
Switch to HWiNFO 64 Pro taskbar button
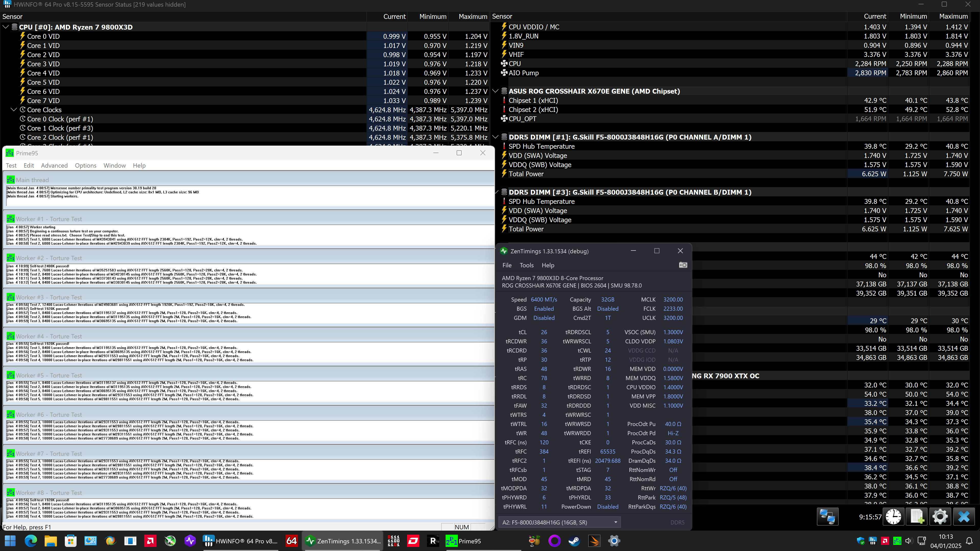[x=240, y=541]
